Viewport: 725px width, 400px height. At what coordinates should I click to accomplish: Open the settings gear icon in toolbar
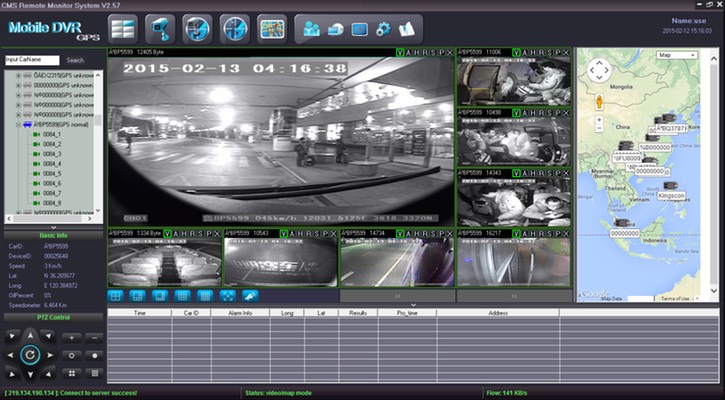383,28
